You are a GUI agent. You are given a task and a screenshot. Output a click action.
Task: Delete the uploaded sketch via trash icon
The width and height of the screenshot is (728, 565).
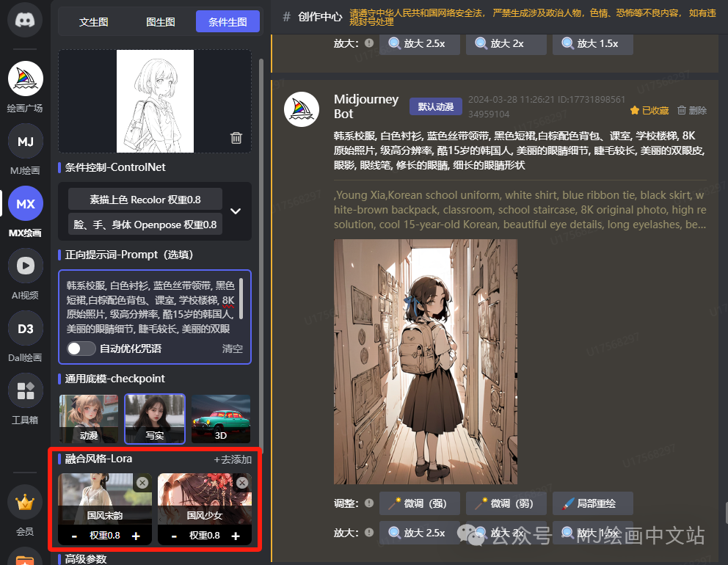pyautogui.click(x=236, y=138)
